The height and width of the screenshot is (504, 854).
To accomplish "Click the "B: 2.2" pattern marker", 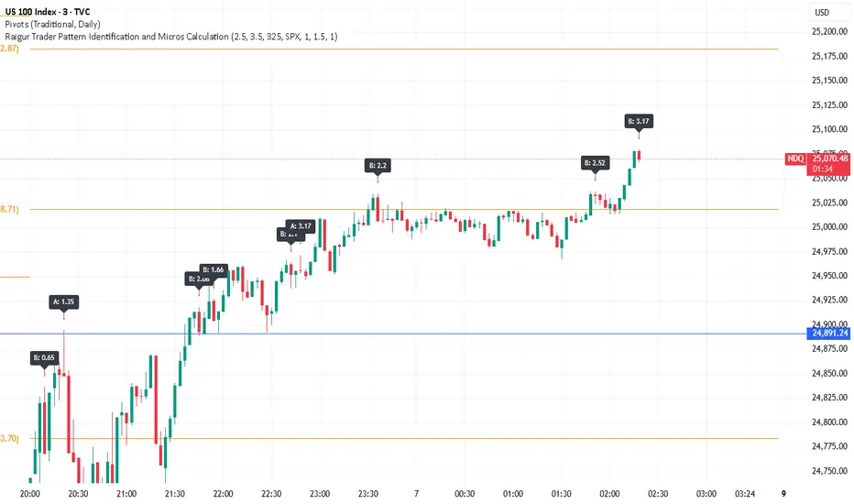I will 377,165.
